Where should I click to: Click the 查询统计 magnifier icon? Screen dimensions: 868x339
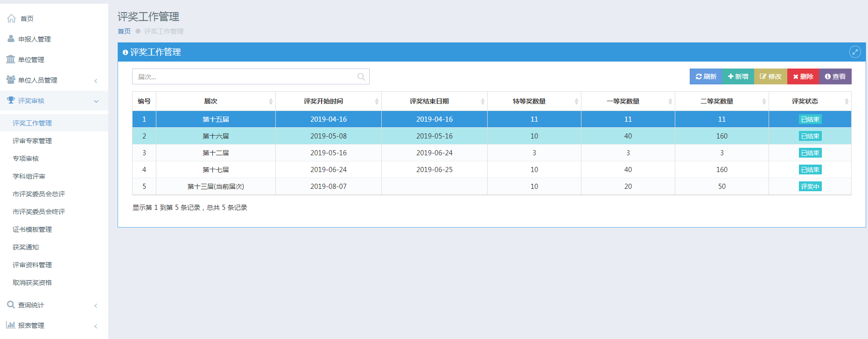click(x=11, y=304)
